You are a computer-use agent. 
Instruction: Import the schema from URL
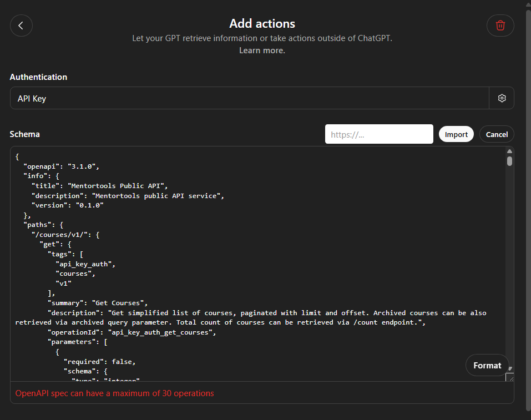[456, 134]
